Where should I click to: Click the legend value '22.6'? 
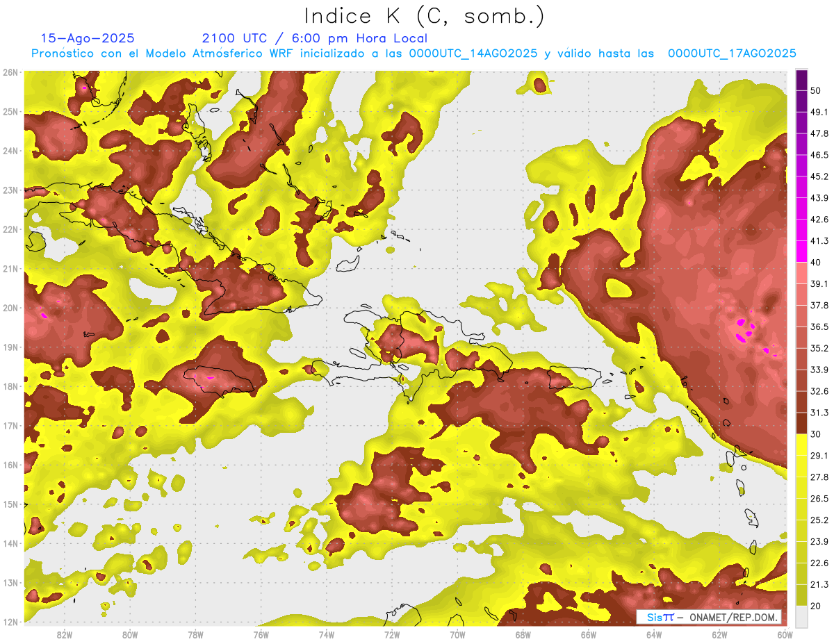pos(819,563)
